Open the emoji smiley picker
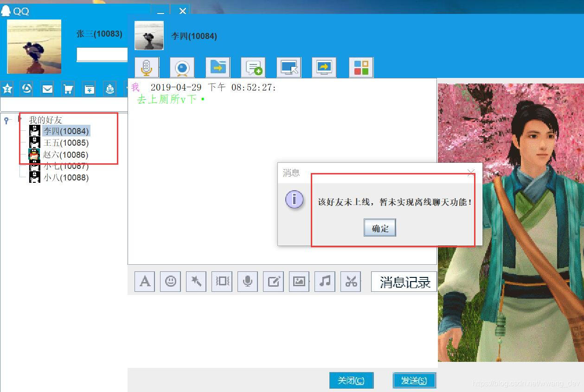The width and height of the screenshot is (584, 392). coord(171,281)
